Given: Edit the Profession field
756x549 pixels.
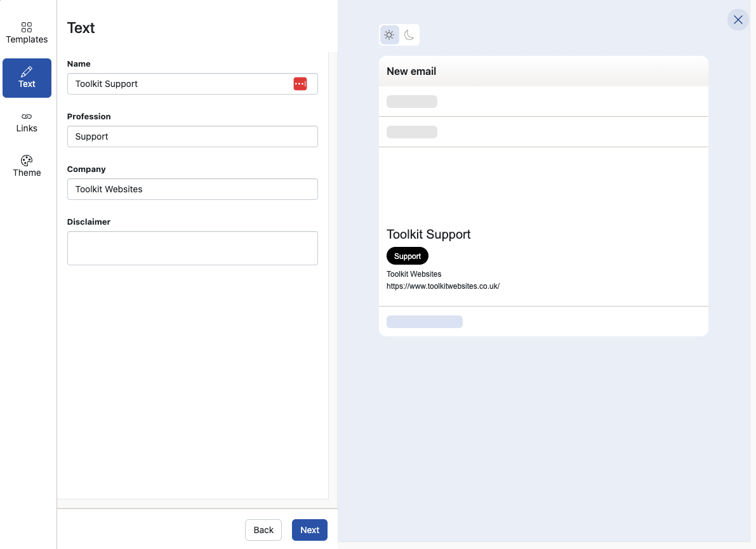Looking at the screenshot, I should (192, 136).
